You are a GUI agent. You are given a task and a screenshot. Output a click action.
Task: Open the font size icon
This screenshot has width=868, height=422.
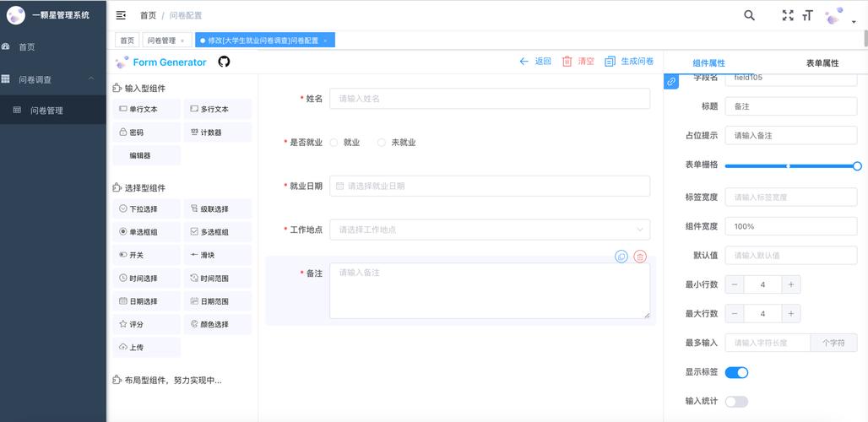coord(808,15)
